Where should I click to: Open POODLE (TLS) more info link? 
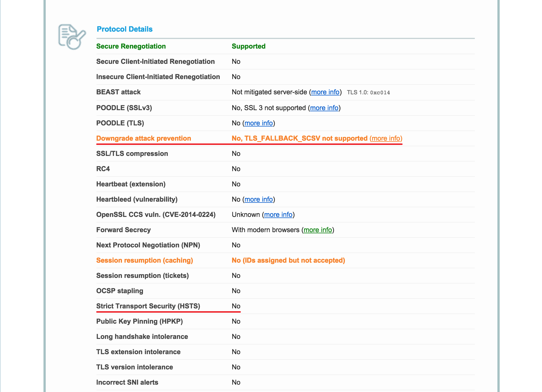pos(259,123)
